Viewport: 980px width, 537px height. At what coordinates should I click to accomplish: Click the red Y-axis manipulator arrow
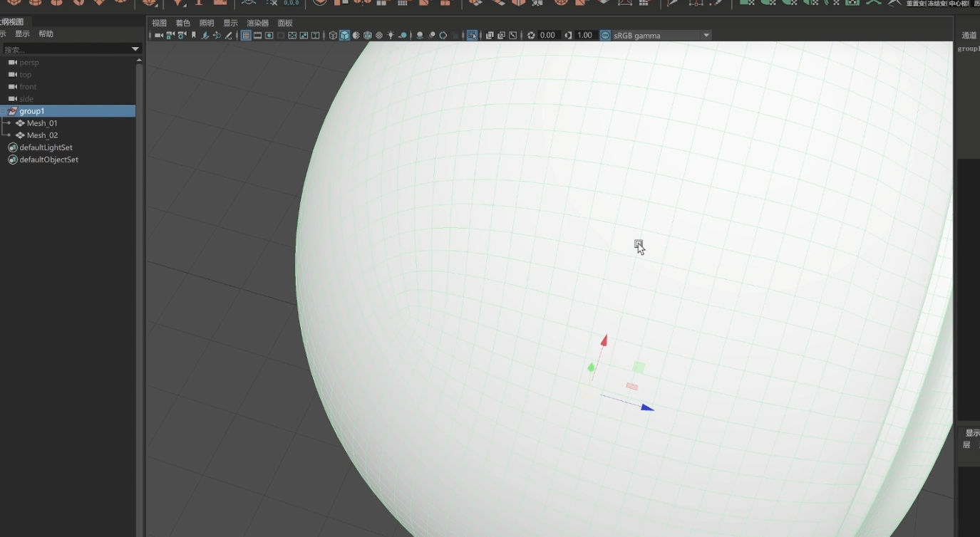click(604, 340)
